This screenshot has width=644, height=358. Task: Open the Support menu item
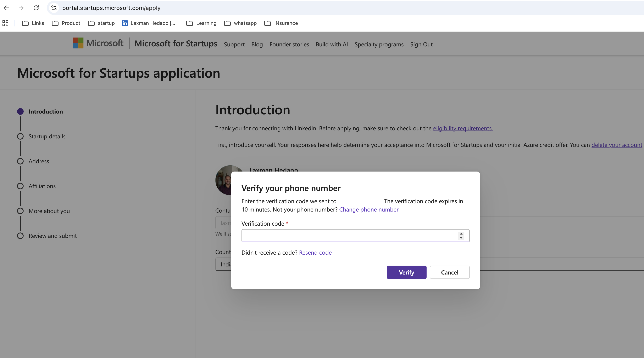(x=234, y=44)
